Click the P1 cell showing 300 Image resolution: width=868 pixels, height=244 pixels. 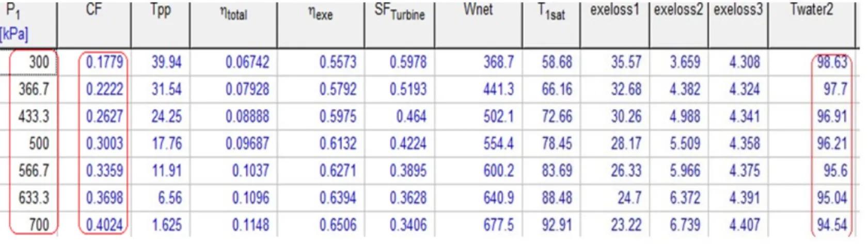28,62
